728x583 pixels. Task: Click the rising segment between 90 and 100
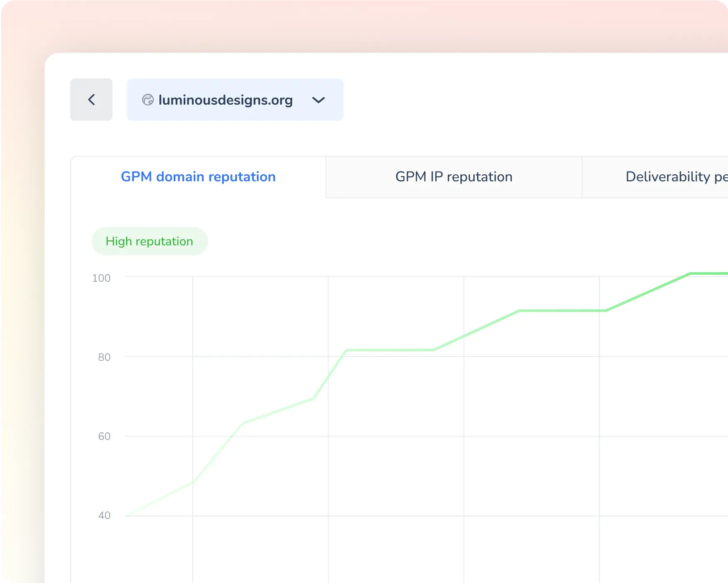click(x=648, y=292)
